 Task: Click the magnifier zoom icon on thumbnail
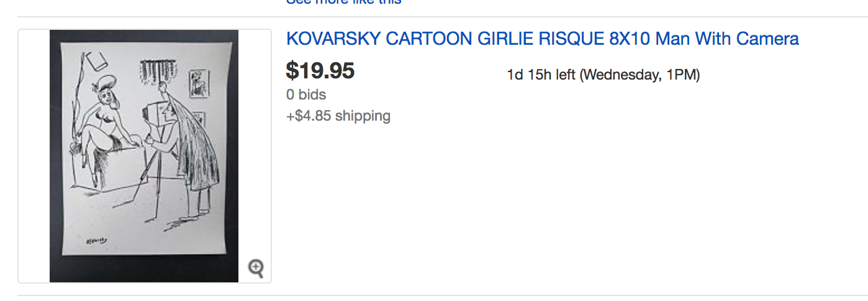pos(256,268)
